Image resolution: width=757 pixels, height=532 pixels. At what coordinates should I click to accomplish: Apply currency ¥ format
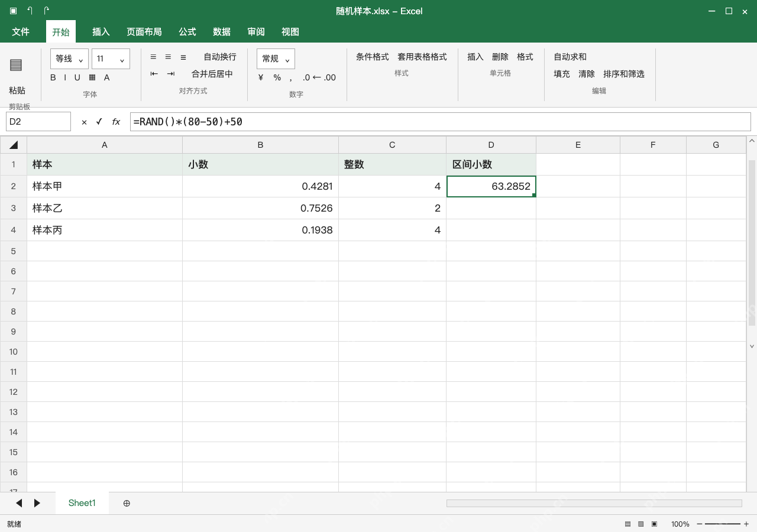pyautogui.click(x=261, y=77)
